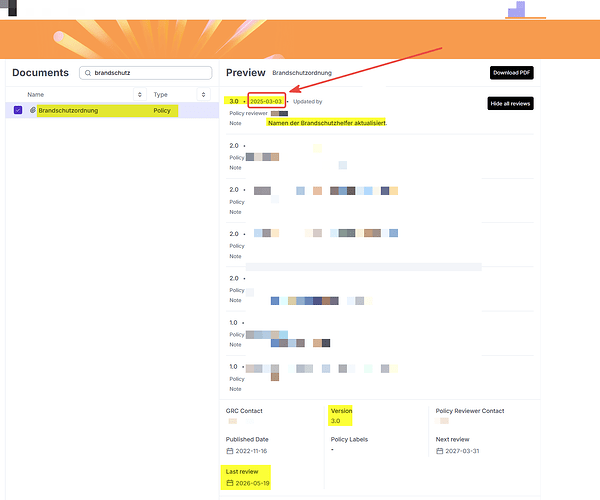Download the PDF of Brandschutzordnung
600x500 pixels.
pos(512,73)
